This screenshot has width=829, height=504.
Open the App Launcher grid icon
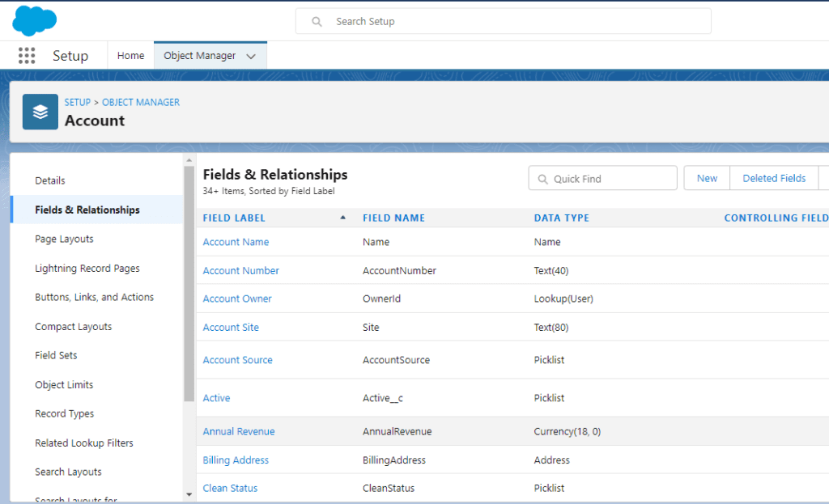[27, 56]
